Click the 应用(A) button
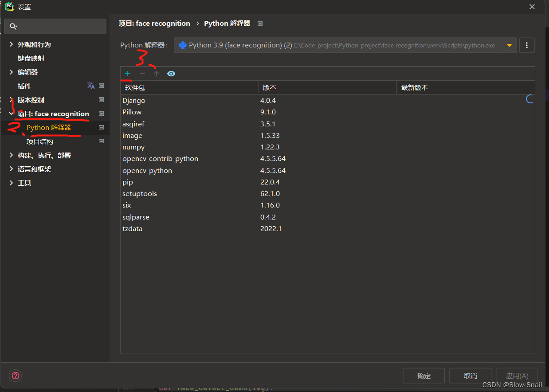The image size is (549, 392). pos(517,376)
